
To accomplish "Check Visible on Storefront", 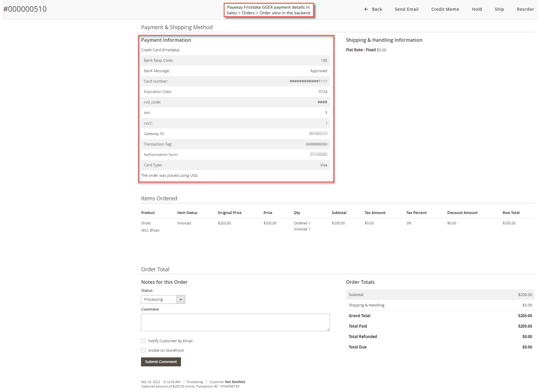I will pyautogui.click(x=143, y=350).
